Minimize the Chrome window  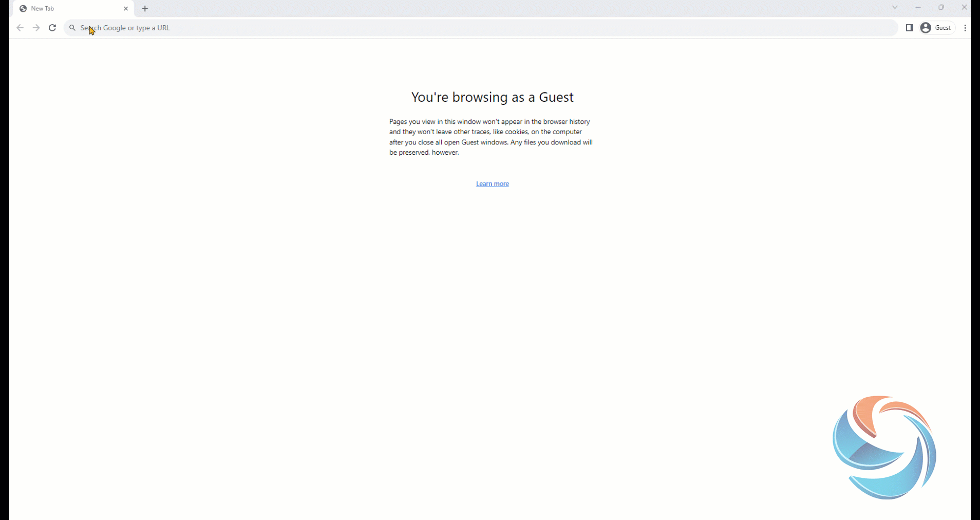918,7
